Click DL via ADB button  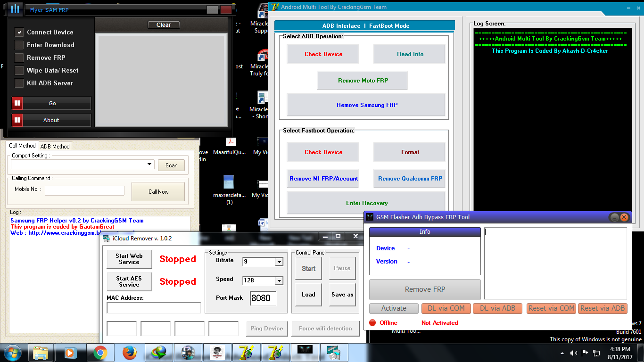coord(498,308)
